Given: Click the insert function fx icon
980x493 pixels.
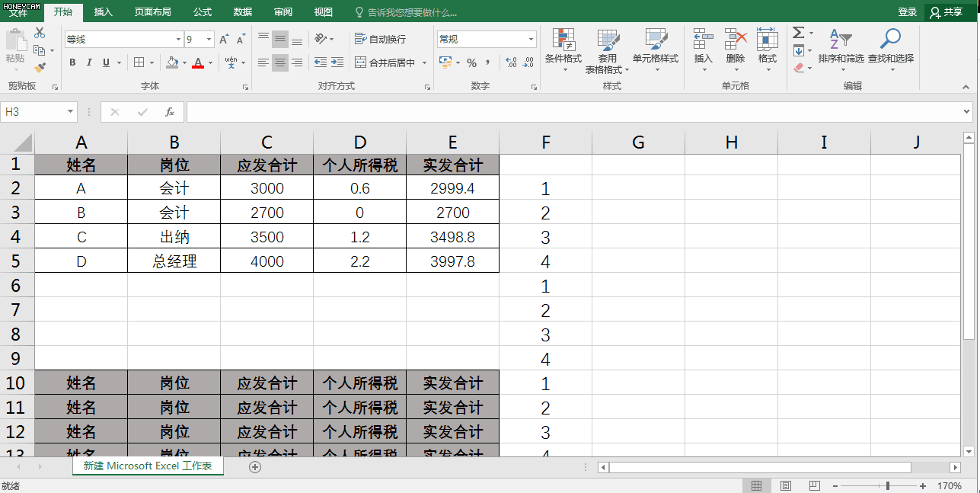Looking at the screenshot, I should click(170, 112).
